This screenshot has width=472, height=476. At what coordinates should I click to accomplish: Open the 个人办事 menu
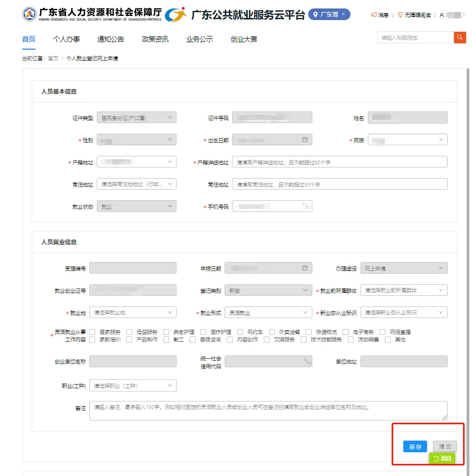pyautogui.click(x=66, y=39)
